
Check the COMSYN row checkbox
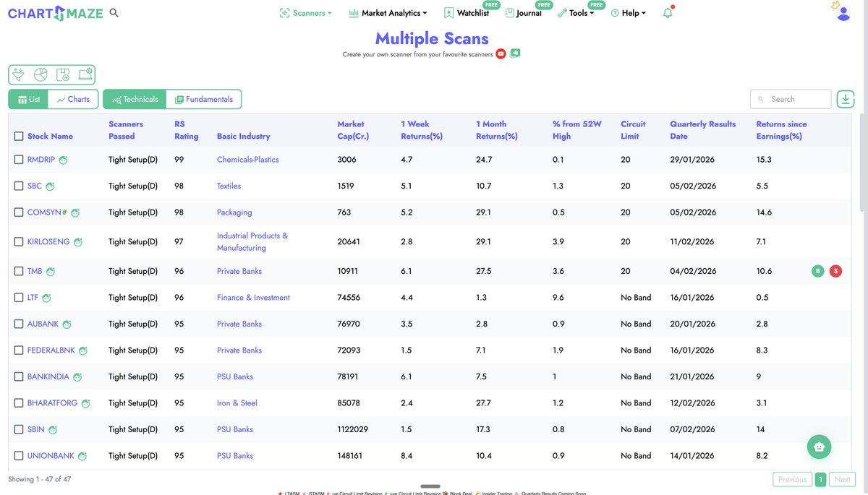(19, 212)
